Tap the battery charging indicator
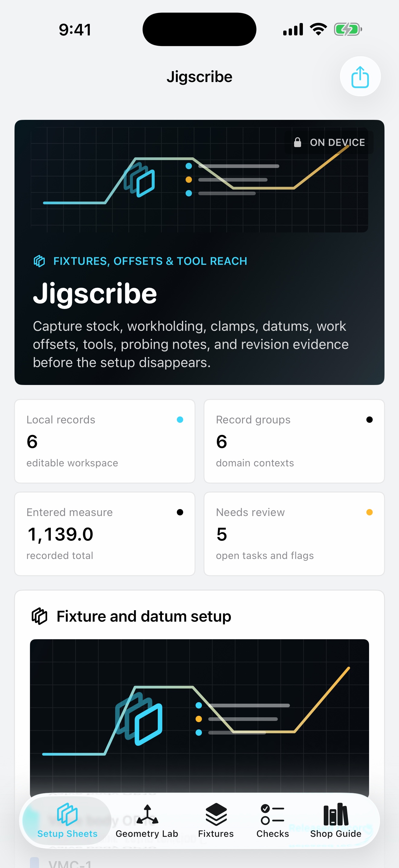 (348, 29)
